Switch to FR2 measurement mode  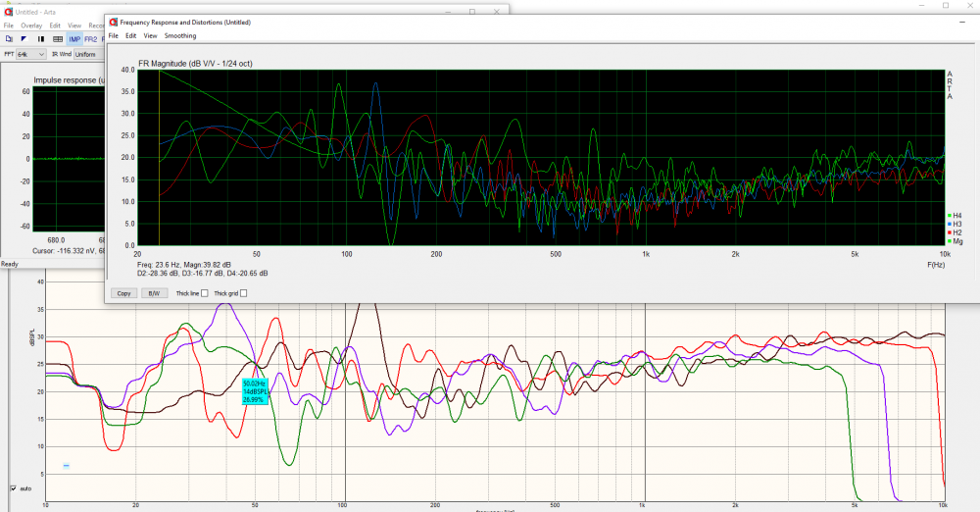point(90,38)
